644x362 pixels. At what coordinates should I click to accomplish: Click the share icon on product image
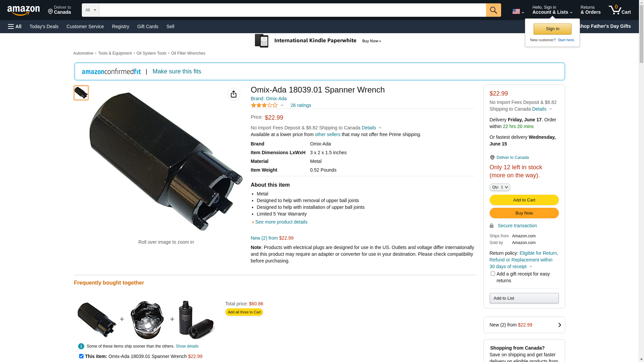tap(234, 94)
